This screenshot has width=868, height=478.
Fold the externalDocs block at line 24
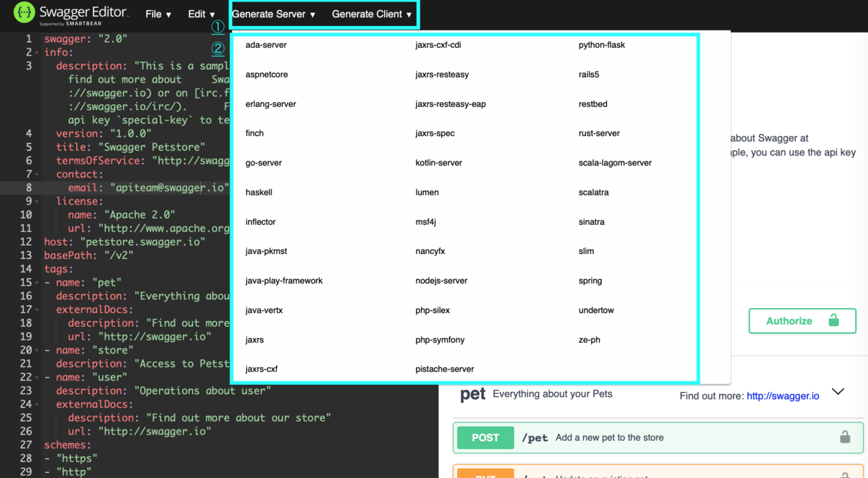tap(38, 404)
